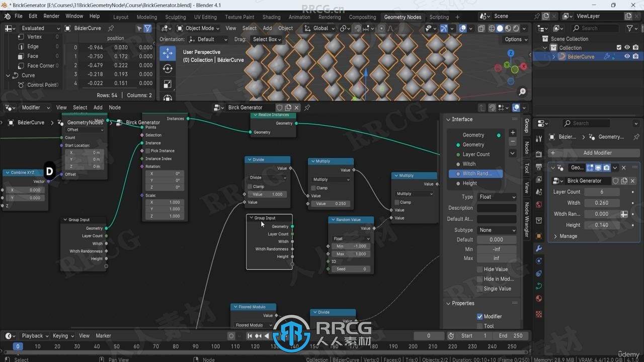Disable BézierCurve in renders camera icon

click(635, 57)
